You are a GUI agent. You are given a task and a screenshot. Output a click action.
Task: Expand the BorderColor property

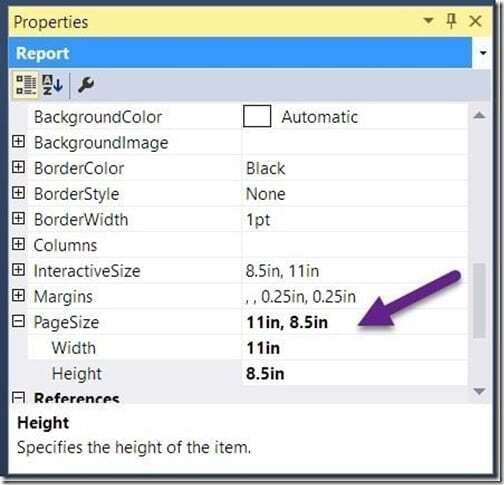tap(18, 167)
